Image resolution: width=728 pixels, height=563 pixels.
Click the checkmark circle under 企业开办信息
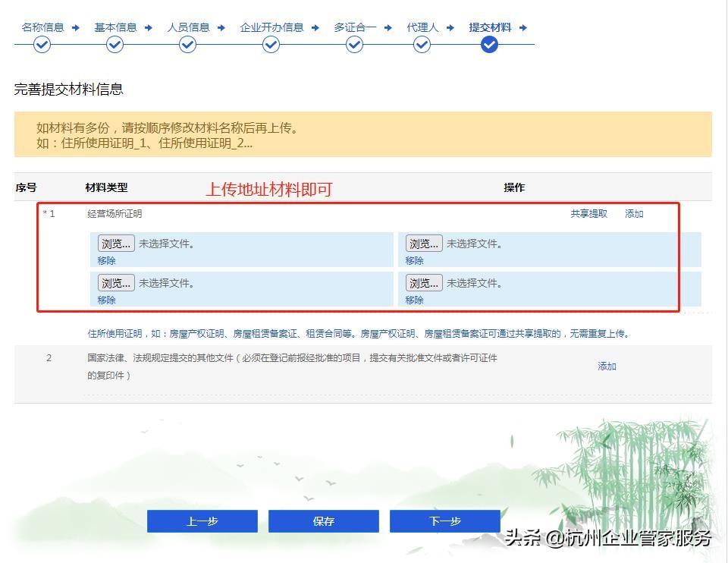pos(271,45)
